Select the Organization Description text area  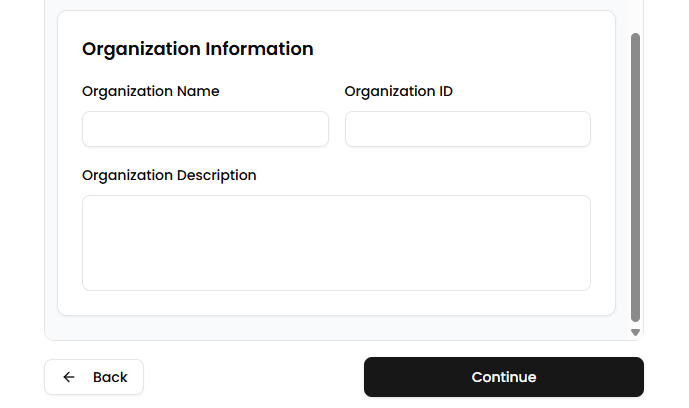coord(336,243)
